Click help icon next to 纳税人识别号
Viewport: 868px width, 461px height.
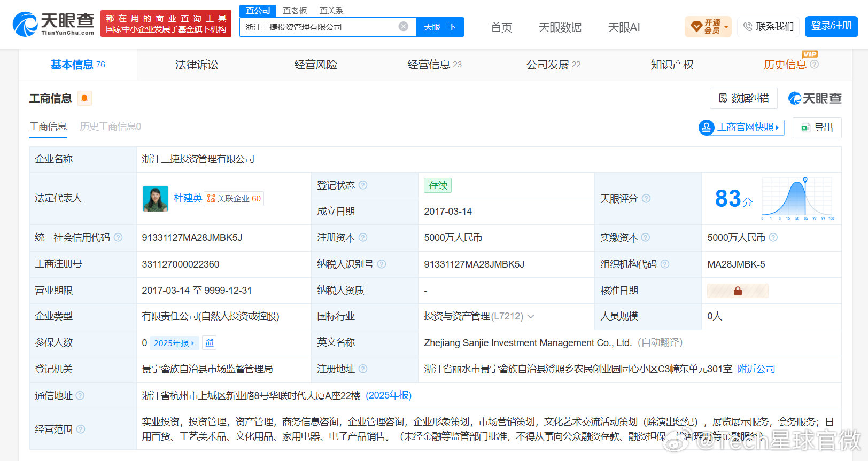(382, 264)
